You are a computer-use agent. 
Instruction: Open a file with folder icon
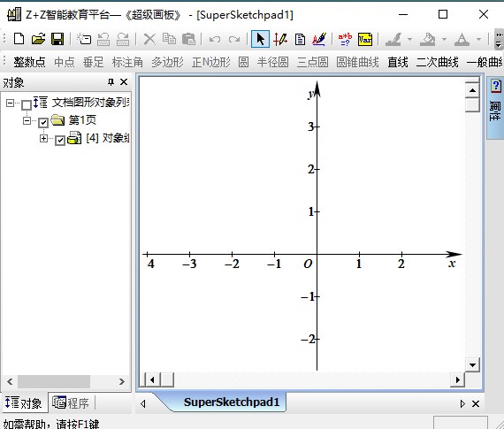pyautogui.click(x=38, y=39)
